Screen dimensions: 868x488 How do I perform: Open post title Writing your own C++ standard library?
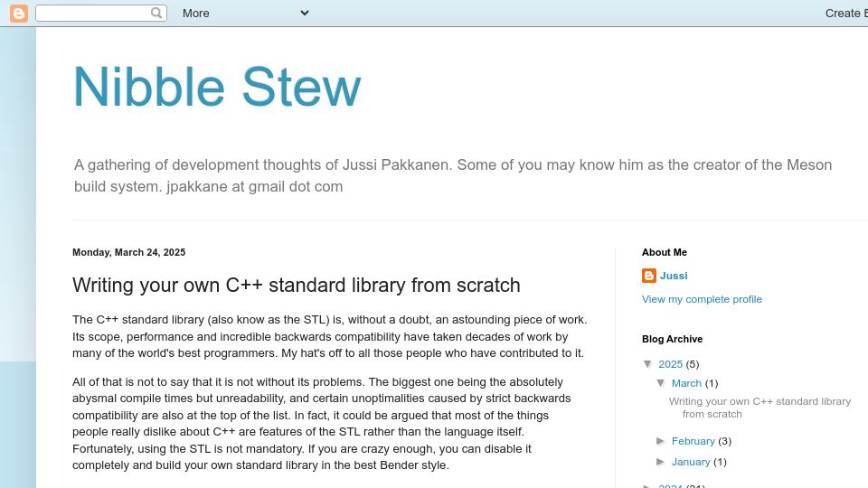[x=297, y=285]
